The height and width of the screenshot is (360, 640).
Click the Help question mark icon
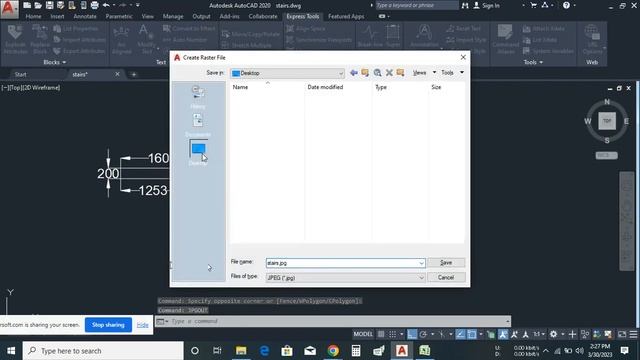point(566,5)
